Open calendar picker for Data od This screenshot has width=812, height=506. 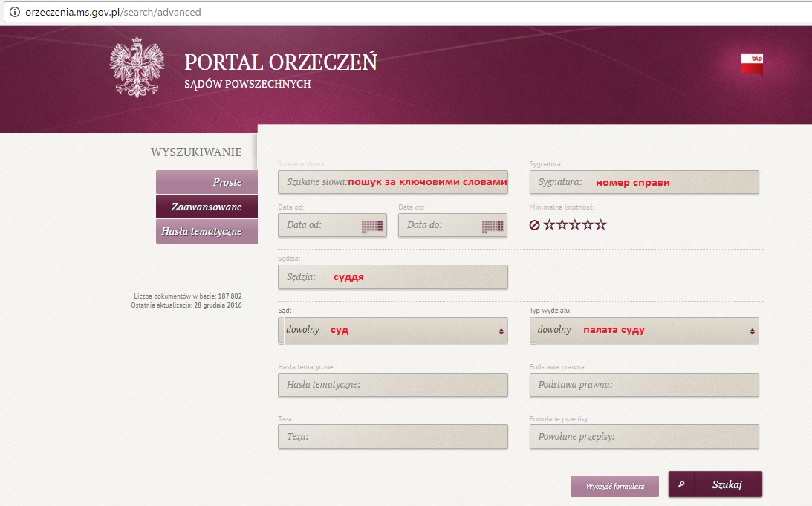point(371,225)
